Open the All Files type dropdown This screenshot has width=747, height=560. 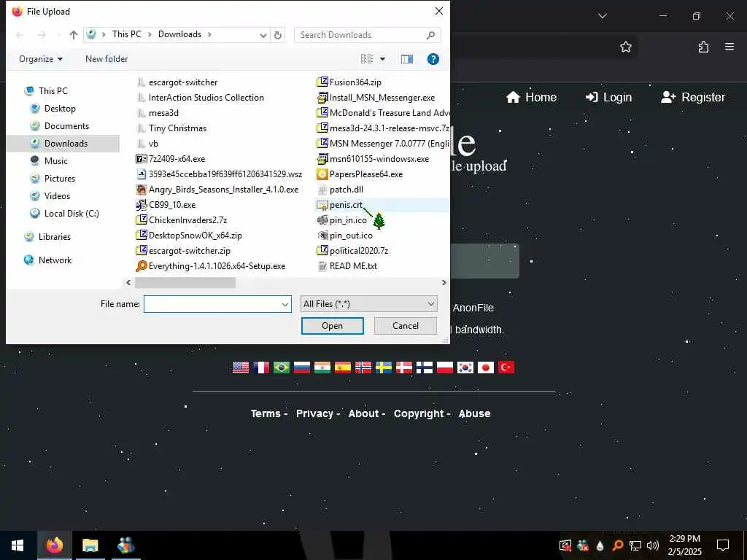[x=368, y=304]
